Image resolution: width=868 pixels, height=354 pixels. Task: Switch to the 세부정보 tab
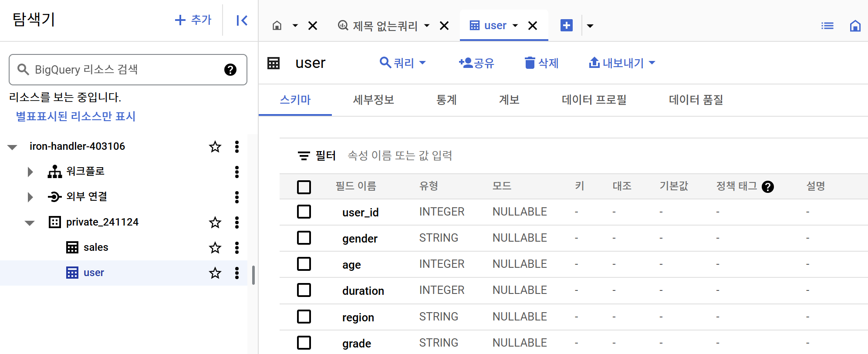374,100
